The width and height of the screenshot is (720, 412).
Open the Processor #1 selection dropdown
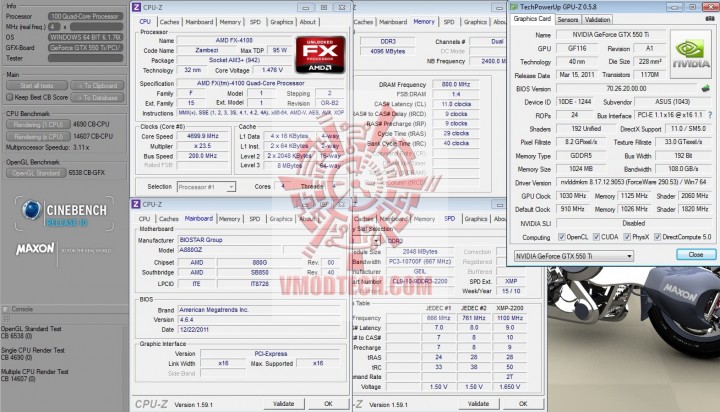(x=206, y=187)
